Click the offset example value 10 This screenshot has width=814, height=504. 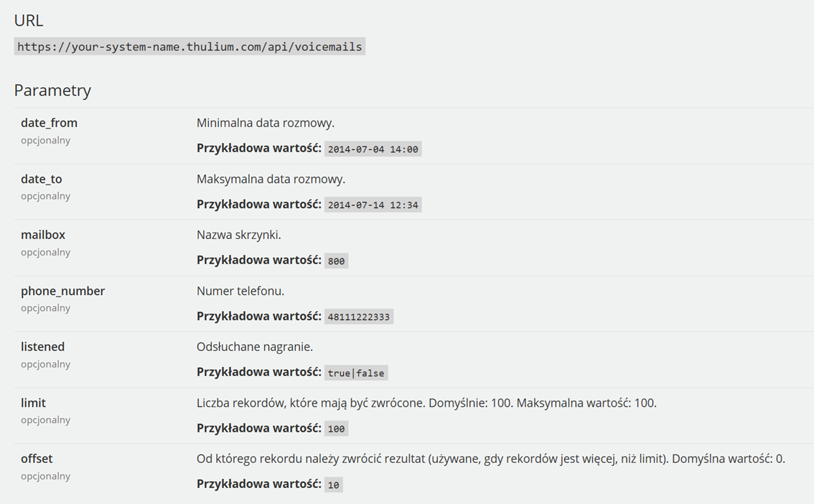[333, 485]
